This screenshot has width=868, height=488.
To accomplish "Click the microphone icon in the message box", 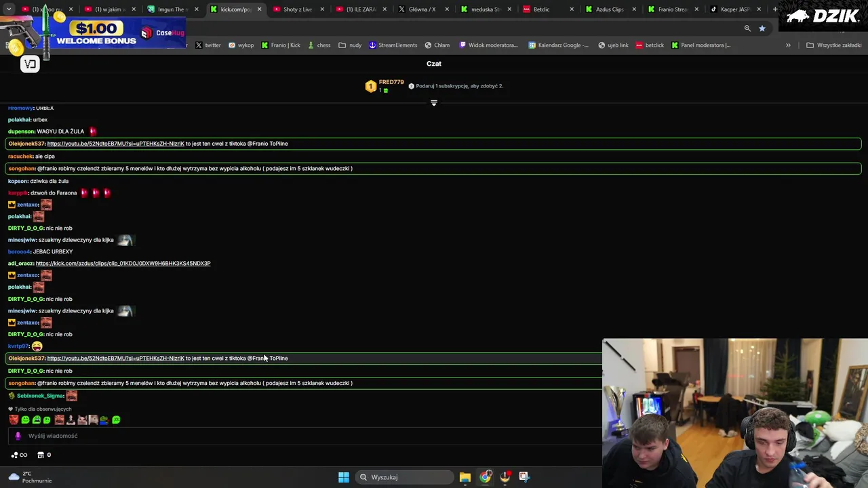I will pyautogui.click(x=18, y=436).
